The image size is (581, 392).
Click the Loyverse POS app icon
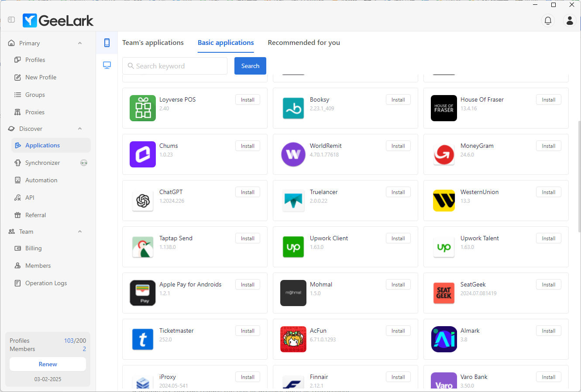coord(143,108)
